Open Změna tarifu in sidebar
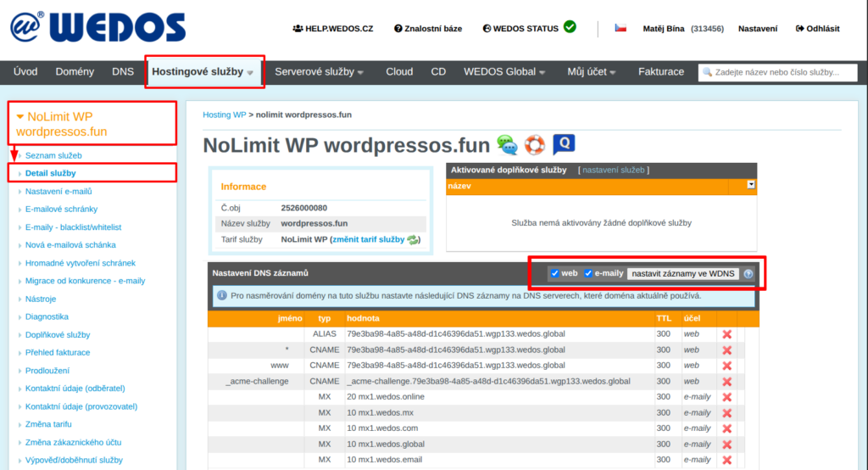Image resolution: width=868 pixels, height=470 pixels. tap(48, 424)
